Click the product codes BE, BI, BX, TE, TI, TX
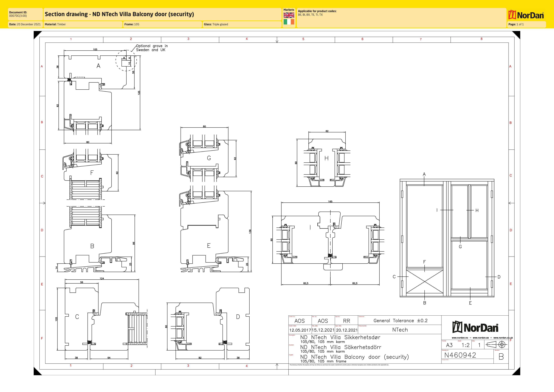The width and height of the screenshot is (554, 392). coord(310,15)
